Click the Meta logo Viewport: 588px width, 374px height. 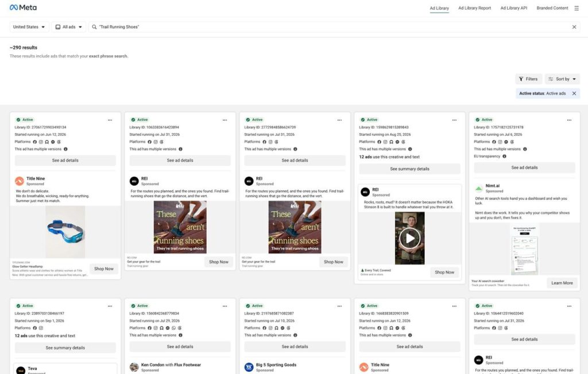point(23,7)
